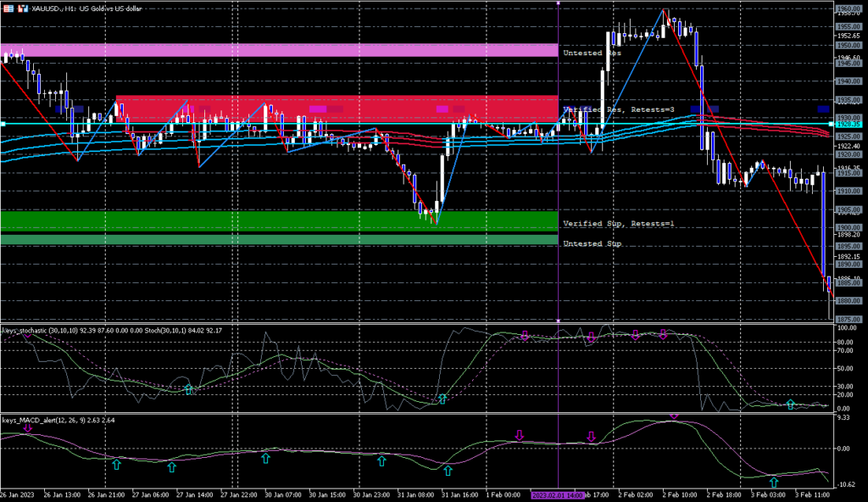Click first magenta arrow in stochastic panel
Screen dimensions: 868x502
click(x=27, y=335)
